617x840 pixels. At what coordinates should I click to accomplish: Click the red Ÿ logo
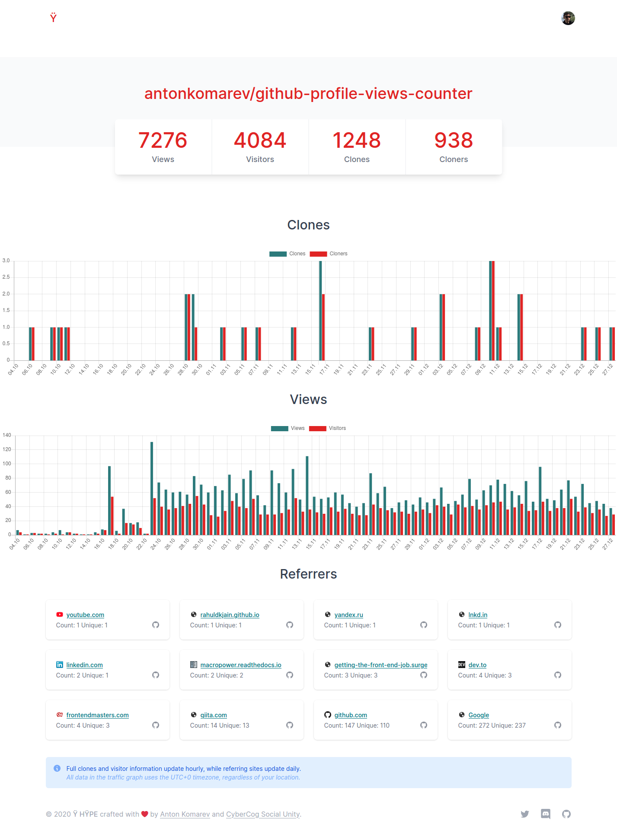[x=53, y=18]
